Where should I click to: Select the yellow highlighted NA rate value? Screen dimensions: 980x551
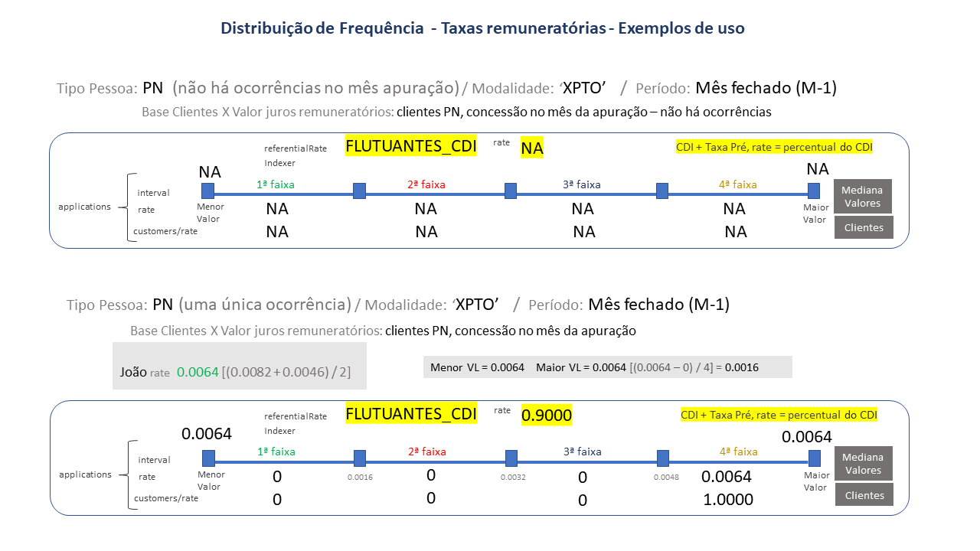pos(532,148)
